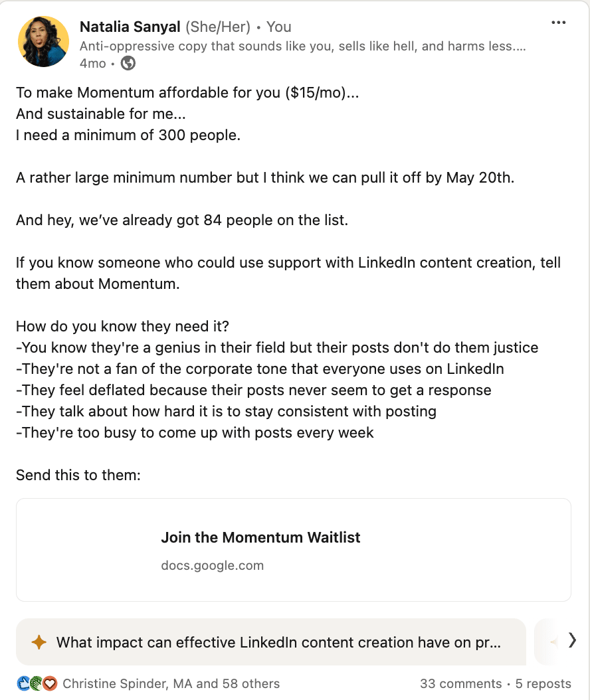590x700 pixels.
Task: Click the (She/Her) pronoun label
Action: [216, 27]
